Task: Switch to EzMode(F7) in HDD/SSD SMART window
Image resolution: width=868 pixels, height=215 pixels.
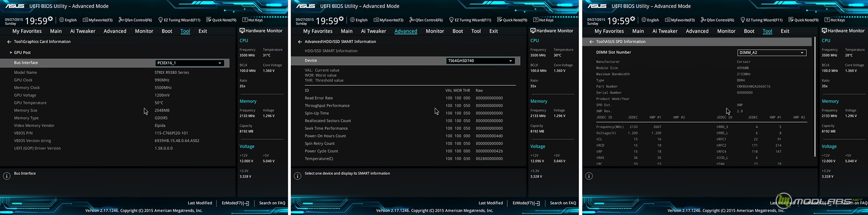Action: pos(526,203)
